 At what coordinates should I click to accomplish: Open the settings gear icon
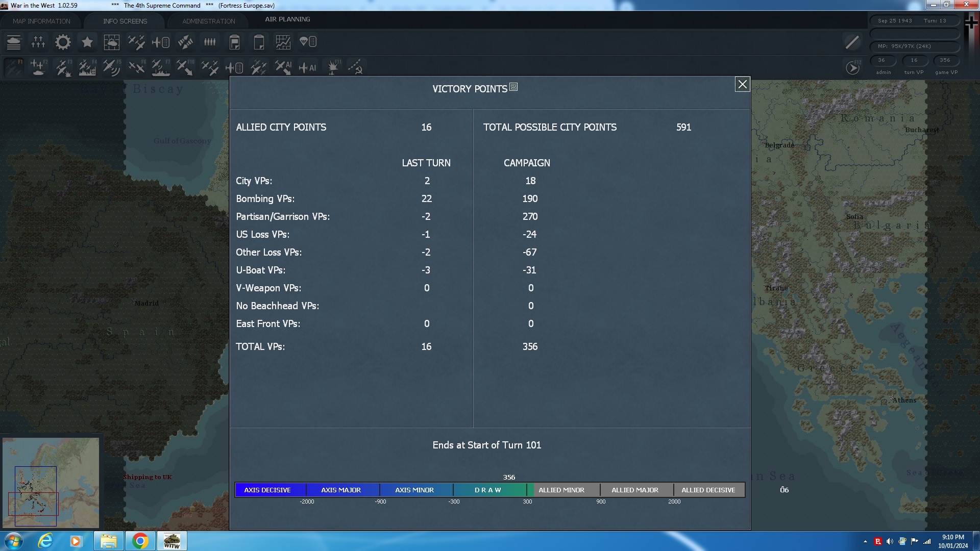point(62,42)
